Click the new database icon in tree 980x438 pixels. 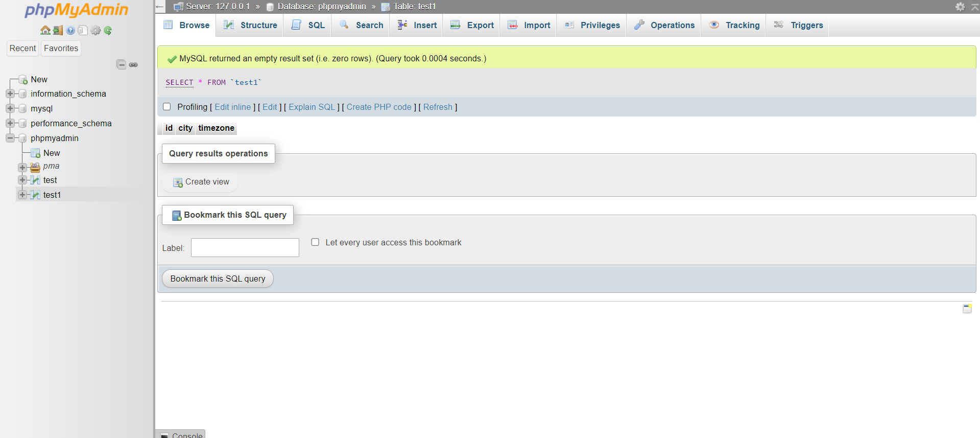point(23,80)
